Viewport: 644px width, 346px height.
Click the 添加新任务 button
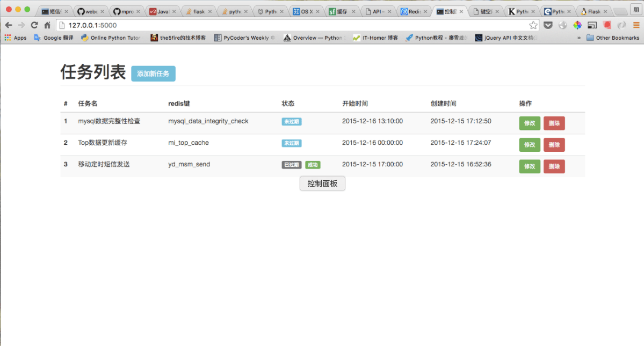153,74
